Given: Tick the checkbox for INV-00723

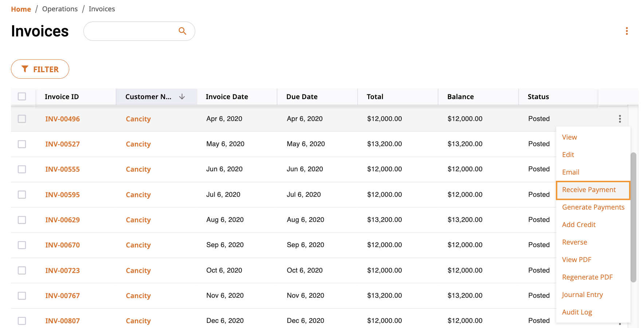Looking at the screenshot, I should (22, 270).
